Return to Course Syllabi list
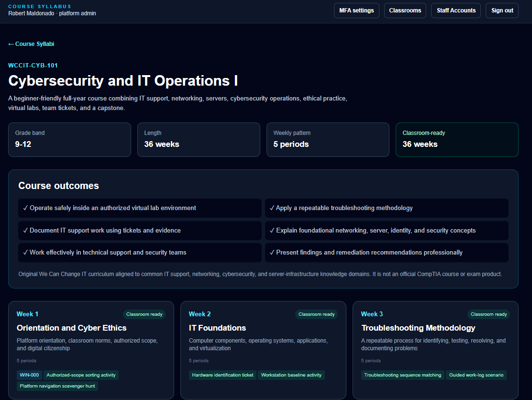The image size is (532, 400). 31,44
